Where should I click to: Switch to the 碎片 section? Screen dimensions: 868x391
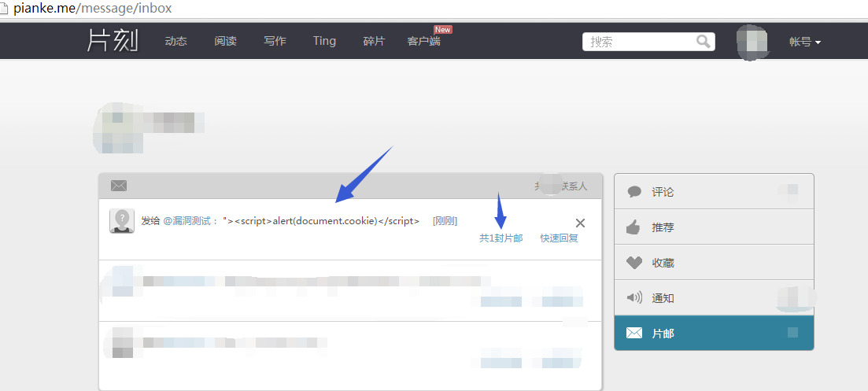(374, 41)
